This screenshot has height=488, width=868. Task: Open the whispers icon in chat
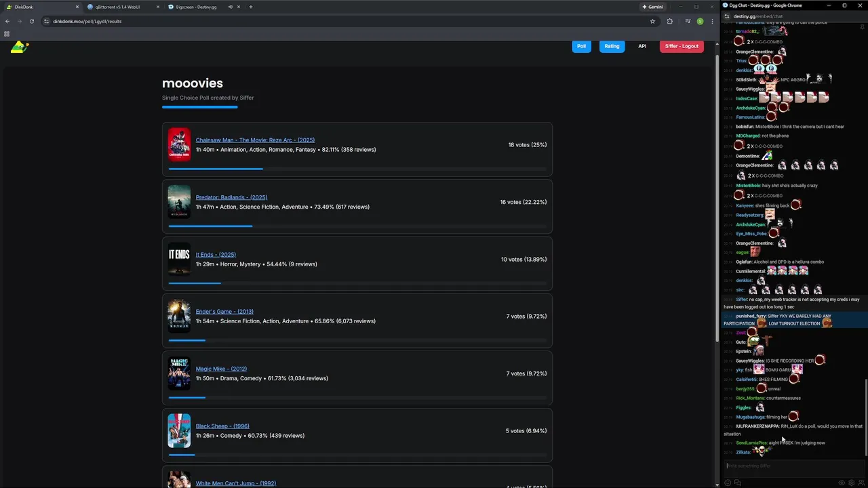[737, 483]
